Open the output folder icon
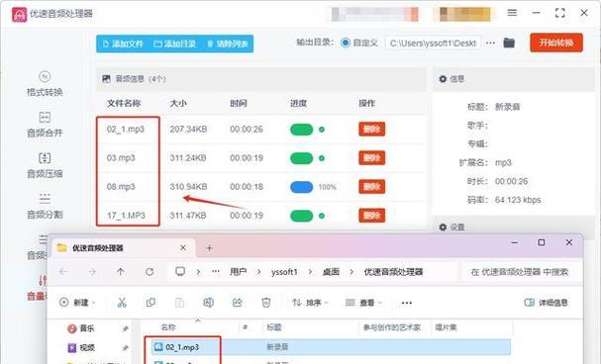Screen dimensions: 601x364 pyautogui.click(x=509, y=43)
